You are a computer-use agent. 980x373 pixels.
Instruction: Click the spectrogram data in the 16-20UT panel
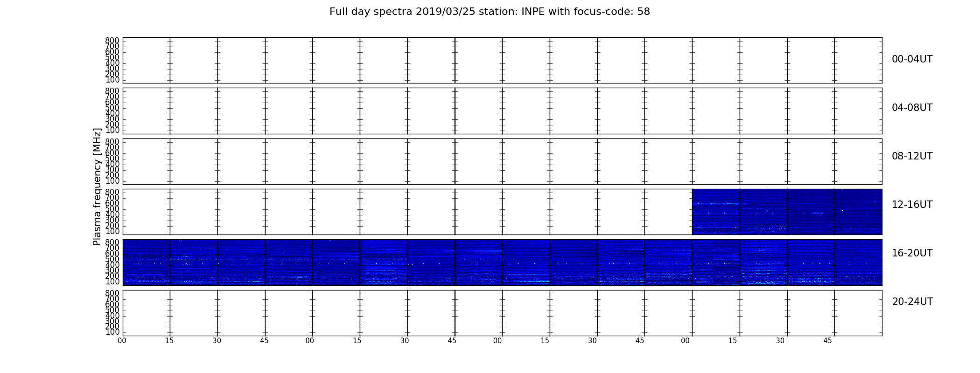(x=502, y=262)
